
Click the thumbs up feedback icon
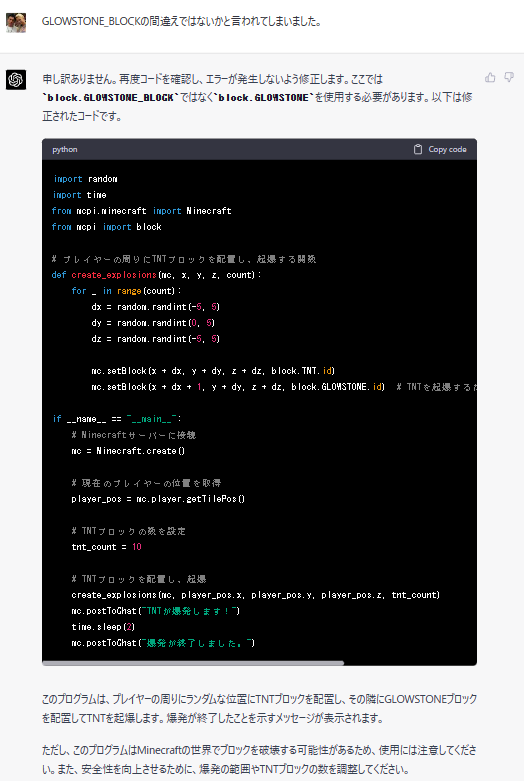pos(490,77)
